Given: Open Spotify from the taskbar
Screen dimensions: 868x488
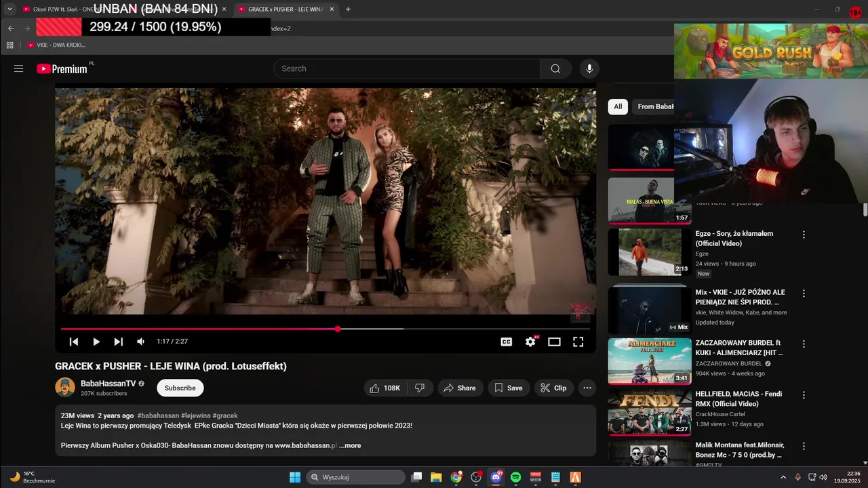Looking at the screenshot, I should tap(515, 477).
